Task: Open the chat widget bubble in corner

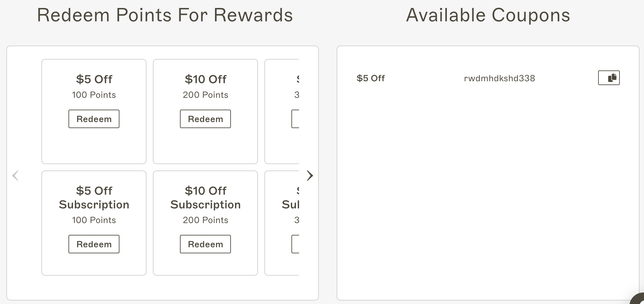Action: 638,299
